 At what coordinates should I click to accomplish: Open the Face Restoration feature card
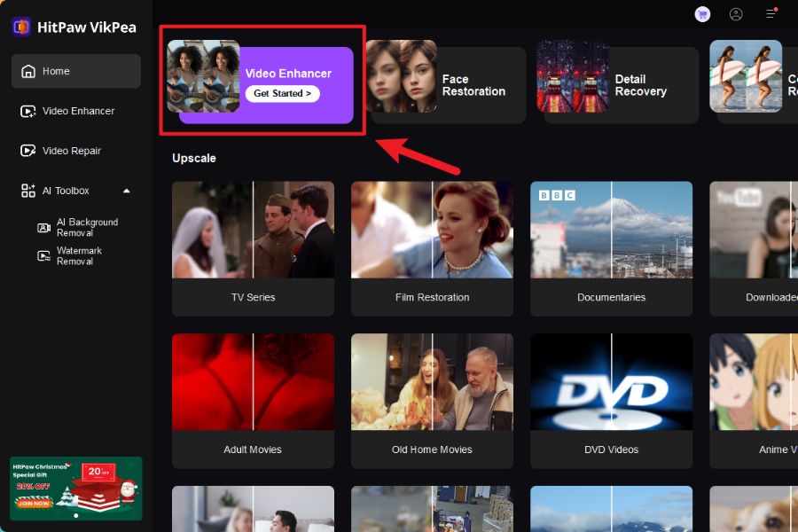tap(448, 85)
